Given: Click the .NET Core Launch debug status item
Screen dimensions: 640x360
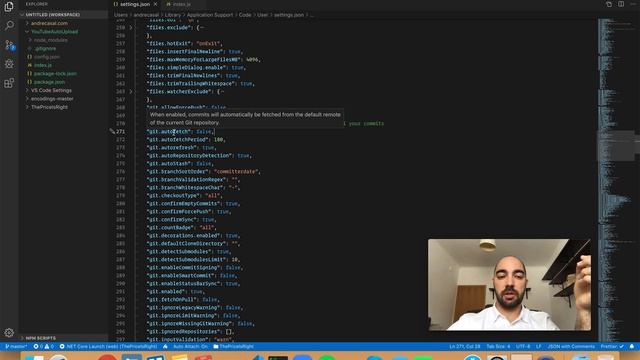Looking at the screenshot, I should pyautogui.click(x=108, y=347).
